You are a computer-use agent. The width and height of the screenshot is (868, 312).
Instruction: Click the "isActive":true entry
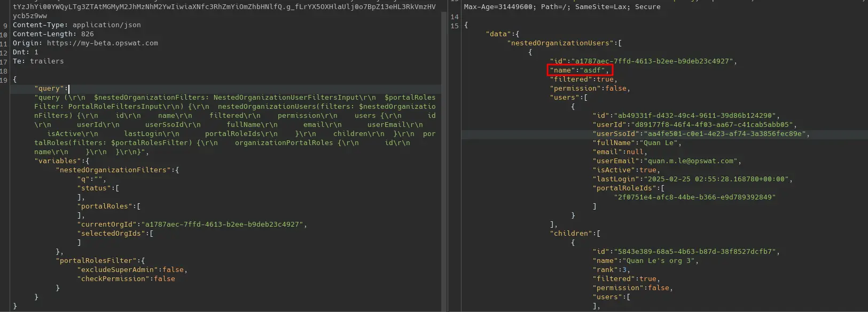pos(626,170)
